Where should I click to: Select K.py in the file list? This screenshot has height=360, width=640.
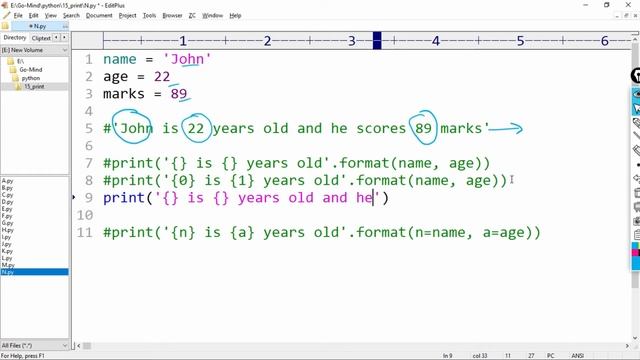pos(7,251)
